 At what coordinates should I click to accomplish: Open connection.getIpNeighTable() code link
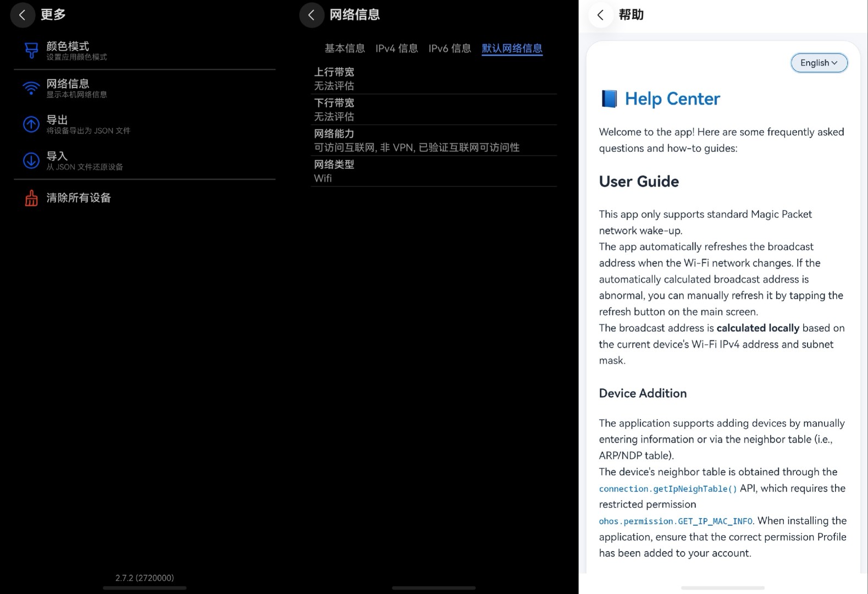pyautogui.click(x=668, y=489)
